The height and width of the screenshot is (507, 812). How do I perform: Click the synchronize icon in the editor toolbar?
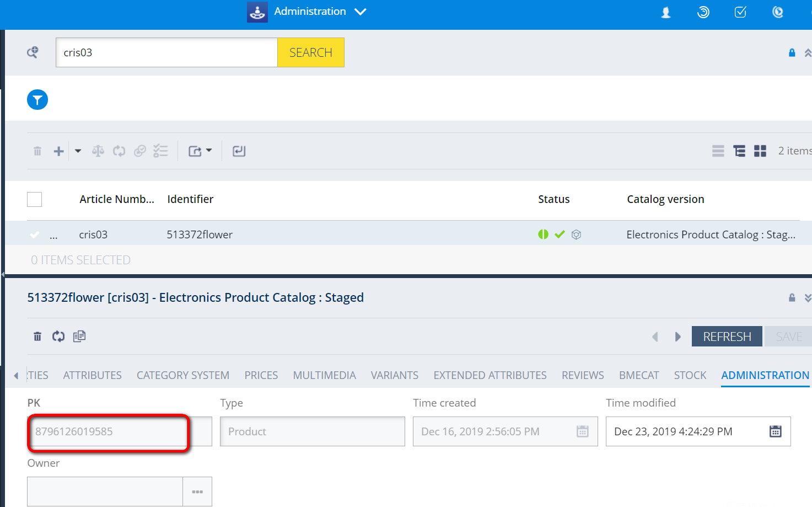coord(58,337)
